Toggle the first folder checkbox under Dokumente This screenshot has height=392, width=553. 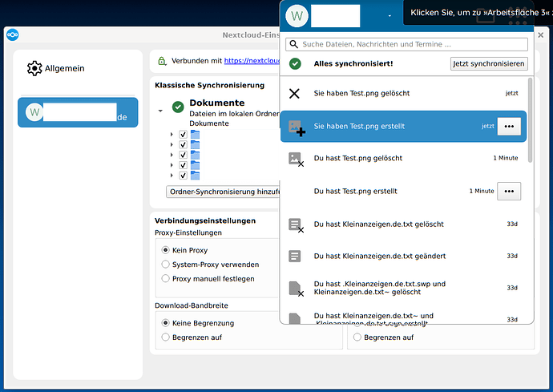pyautogui.click(x=183, y=135)
